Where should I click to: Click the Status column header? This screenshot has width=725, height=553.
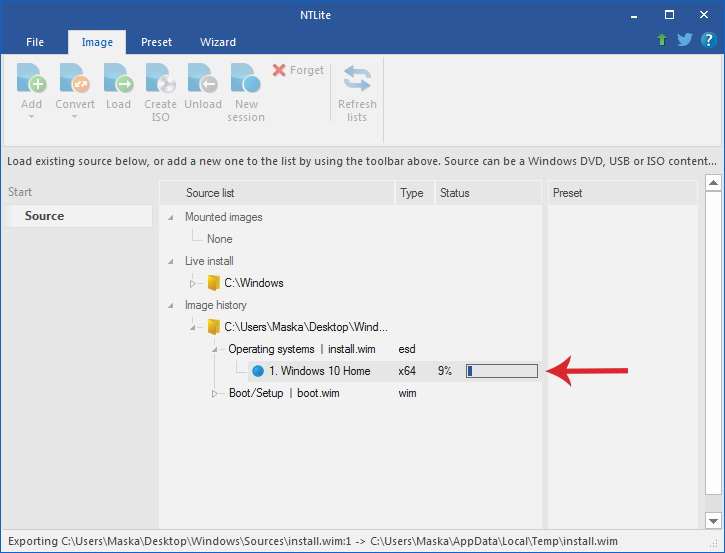point(488,193)
